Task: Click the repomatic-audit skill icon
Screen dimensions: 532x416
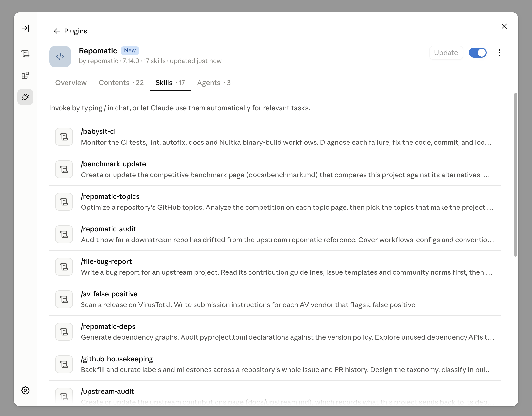Action: pyautogui.click(x=64, y=234)
